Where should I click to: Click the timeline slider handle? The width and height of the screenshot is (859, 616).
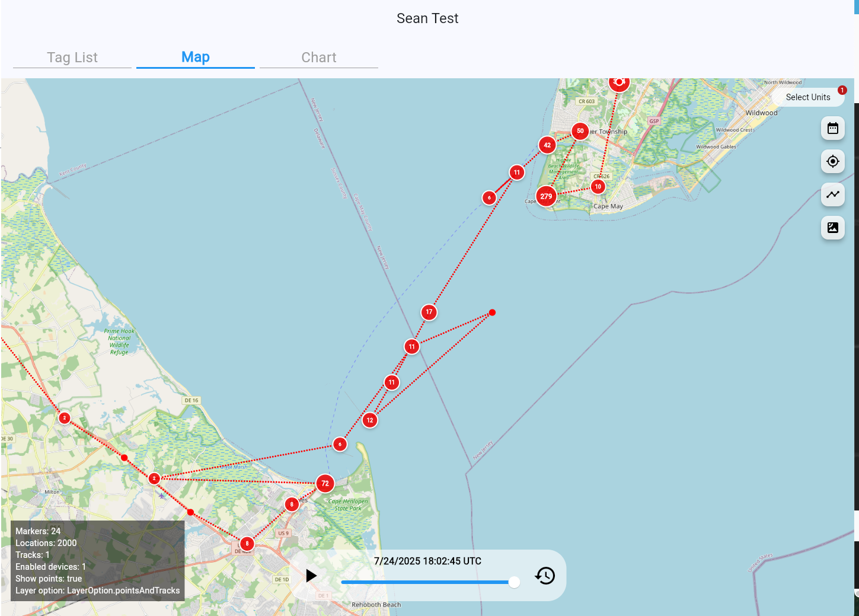coord(514,582)
